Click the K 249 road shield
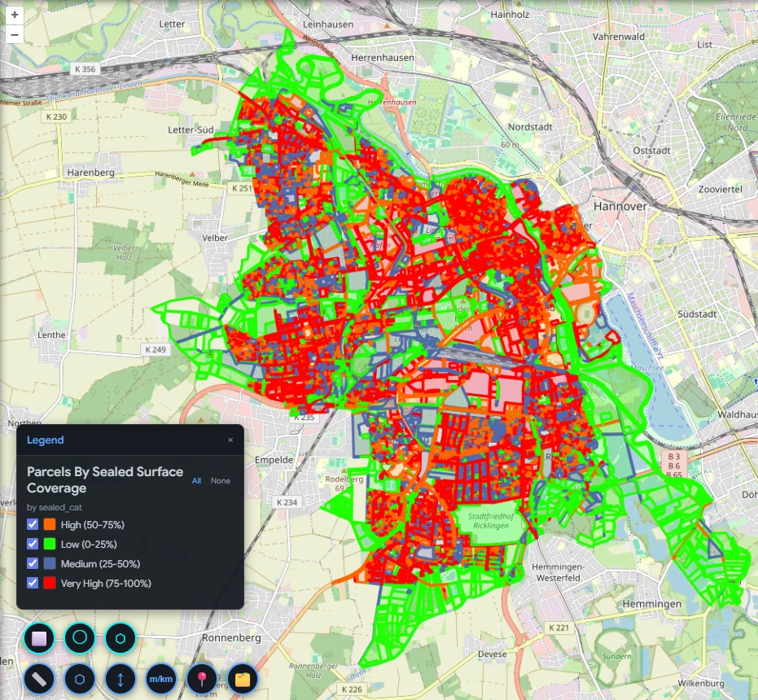 pyautogui.click(x=156, y=349)
